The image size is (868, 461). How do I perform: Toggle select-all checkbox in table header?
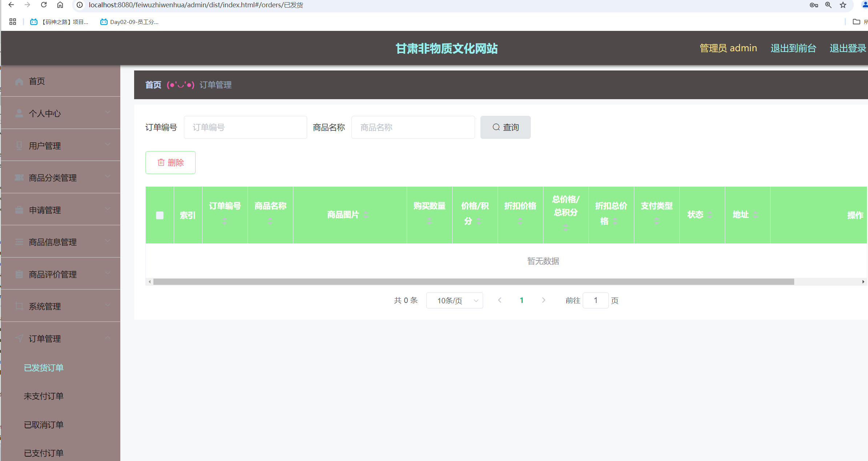pyautogui.click(x=160, y=215)
